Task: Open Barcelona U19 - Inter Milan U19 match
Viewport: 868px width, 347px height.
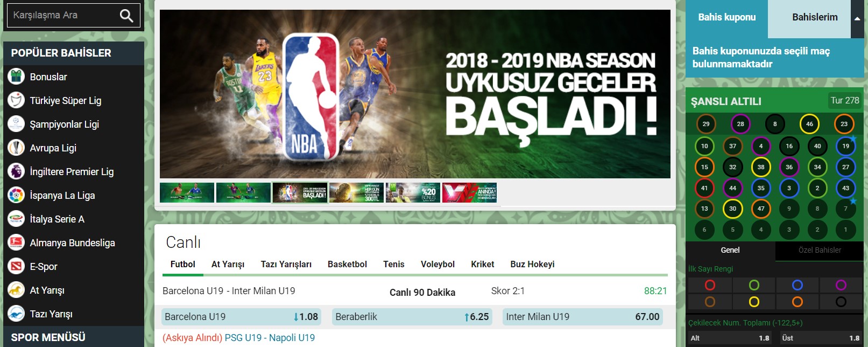Action: (229, 291)
